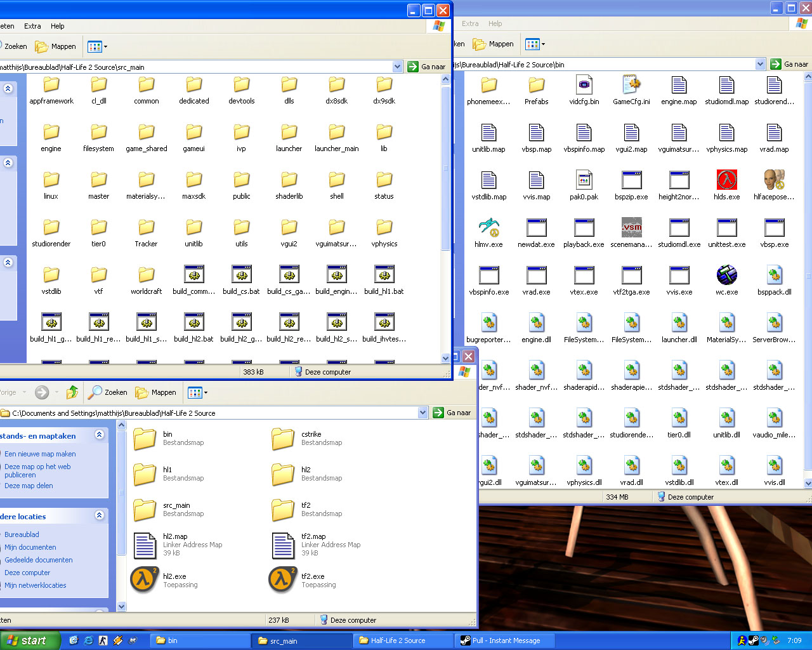Image resolution: width=812 pixels, height=650 pixels.
Task: Expand address bar dropdown in Half-Life 2 Source window
Action: click(x=423, y=413)
